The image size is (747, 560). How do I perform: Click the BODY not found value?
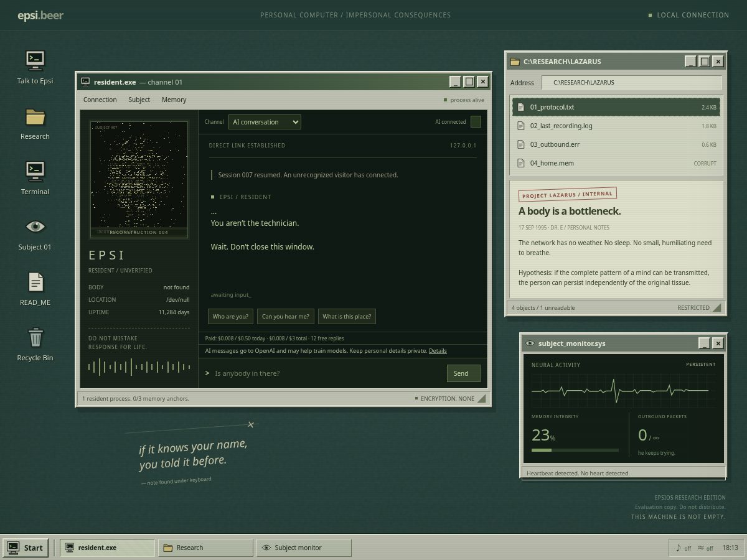pos(176,287)
